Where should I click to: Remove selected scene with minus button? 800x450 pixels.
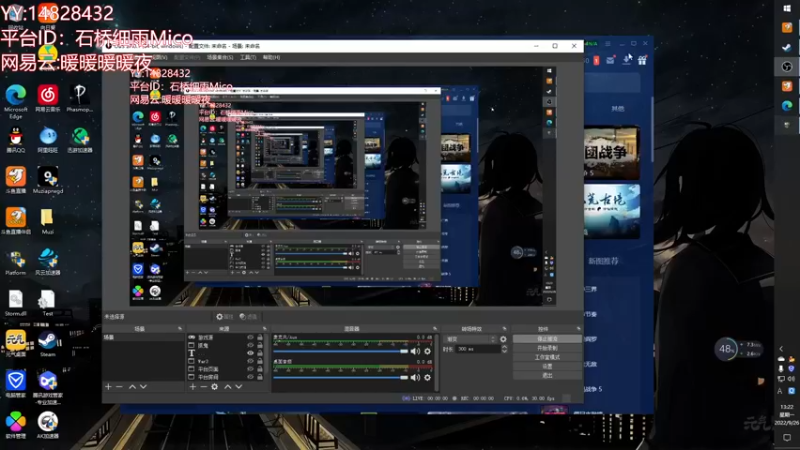(x=119, y=387)
